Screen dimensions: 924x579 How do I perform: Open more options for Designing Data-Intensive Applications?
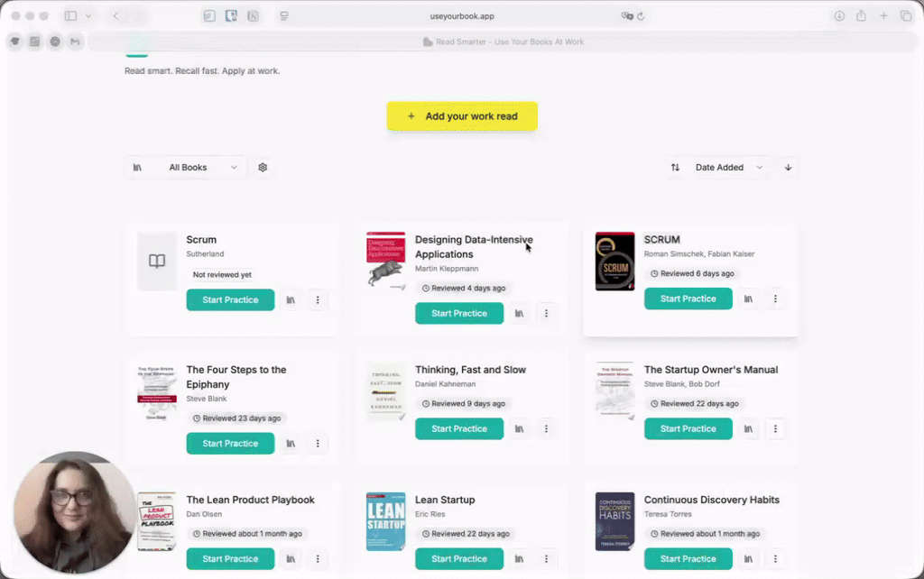pos(546,313)
